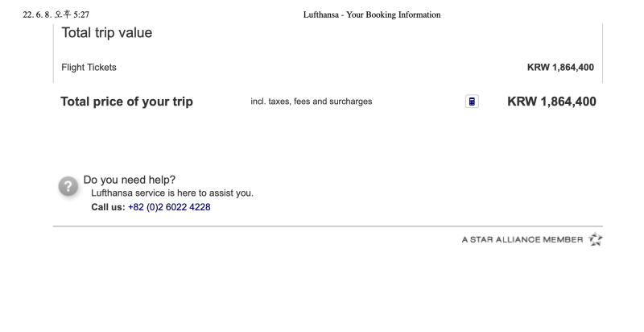This screenshot has height=332, width=644.
Task: Click the page header 'Lufthansa - Your Booking Information'
Action: (x=372, y=15)
